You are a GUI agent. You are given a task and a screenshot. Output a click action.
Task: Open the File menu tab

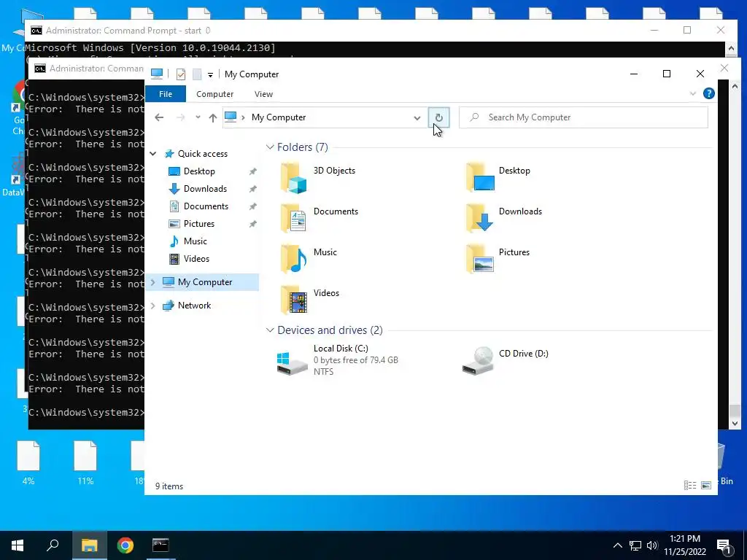166,94
